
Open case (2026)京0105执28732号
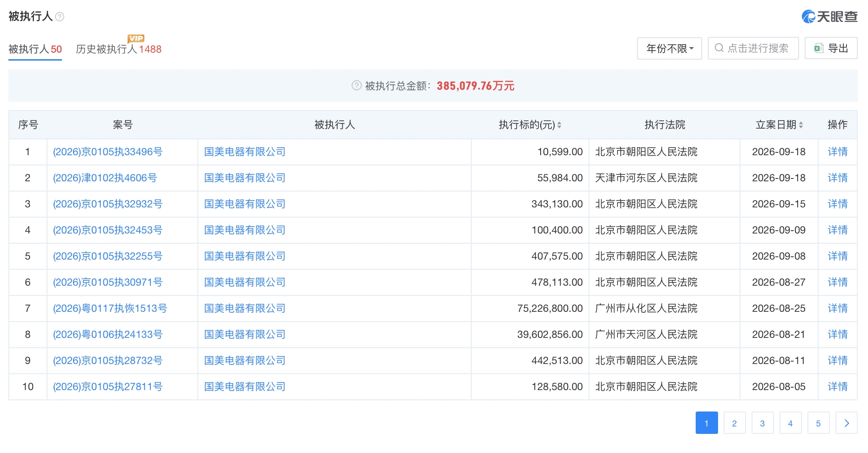(108, 361)
